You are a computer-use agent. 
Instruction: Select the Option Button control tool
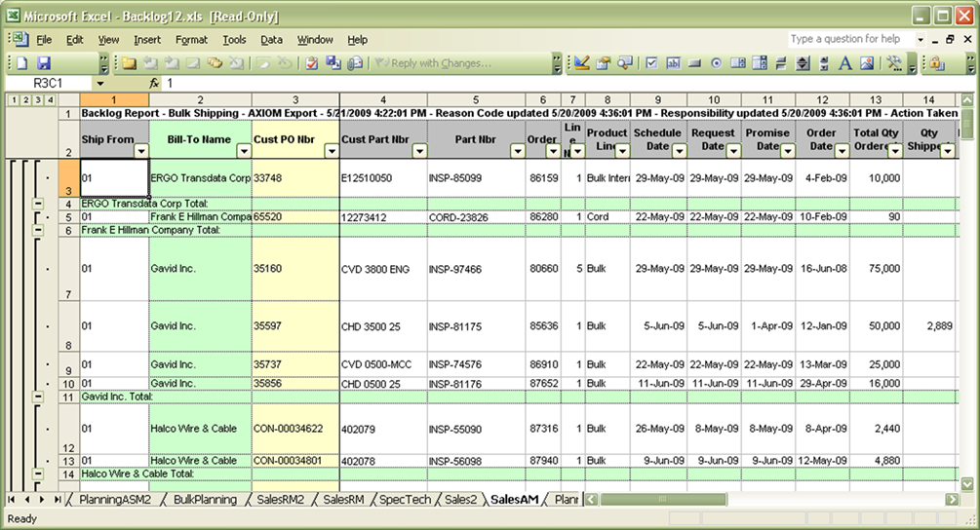coord(717,63)
